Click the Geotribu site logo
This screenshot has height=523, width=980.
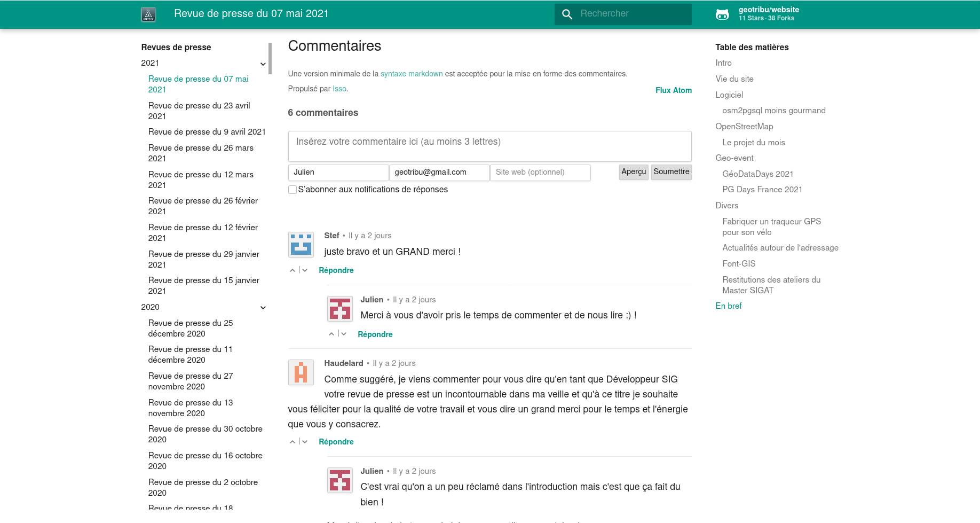click(x=148, y=14)
